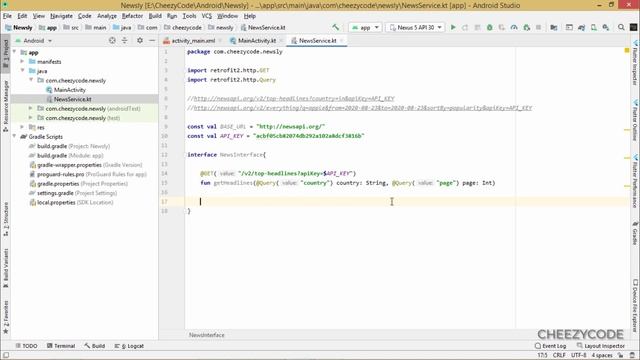The image size is (640, 360).
Task: Click the Make Project hammer icon
Action: [x=336, y=27]
